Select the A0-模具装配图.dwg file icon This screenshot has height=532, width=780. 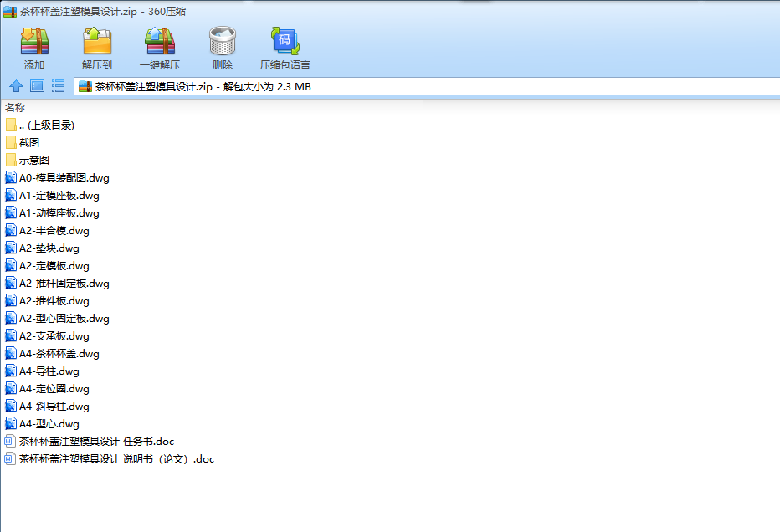tap(11, 177)
